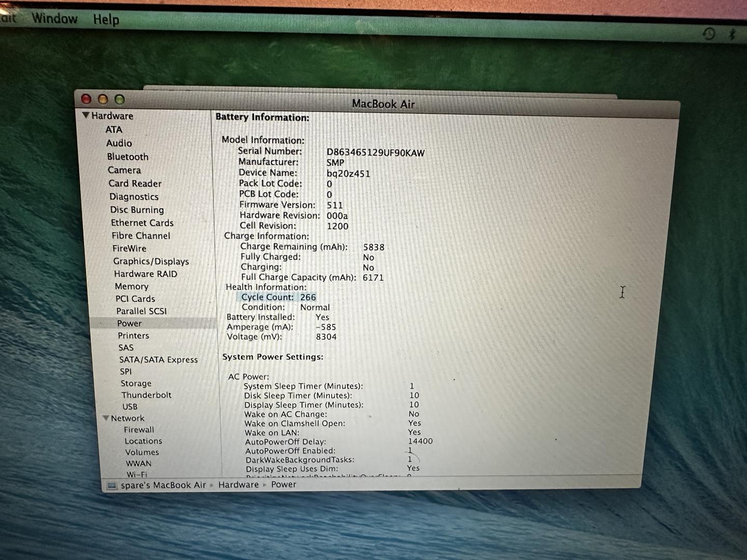Open the Help menu
This screenshot has height=560, width=747.
106,20
